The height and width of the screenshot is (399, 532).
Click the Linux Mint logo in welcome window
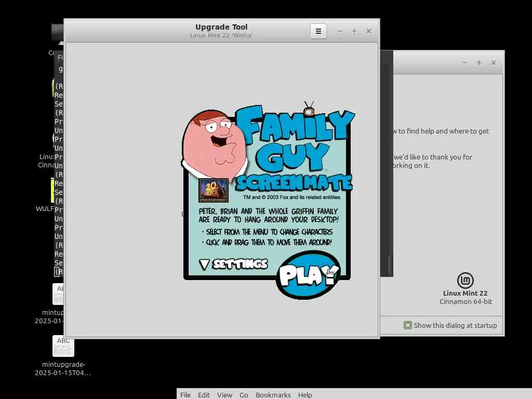[465, 280]
